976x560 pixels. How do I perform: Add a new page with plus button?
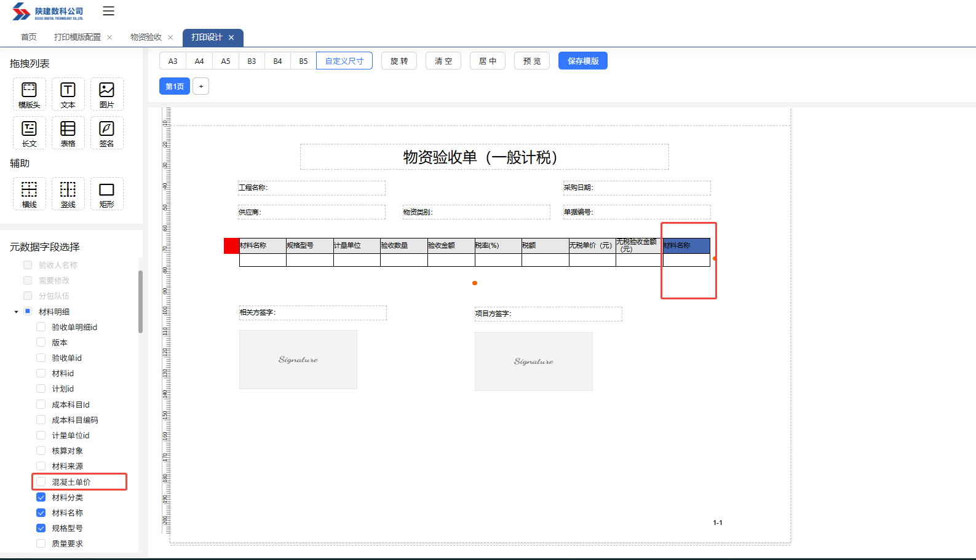tap(201, 86)
